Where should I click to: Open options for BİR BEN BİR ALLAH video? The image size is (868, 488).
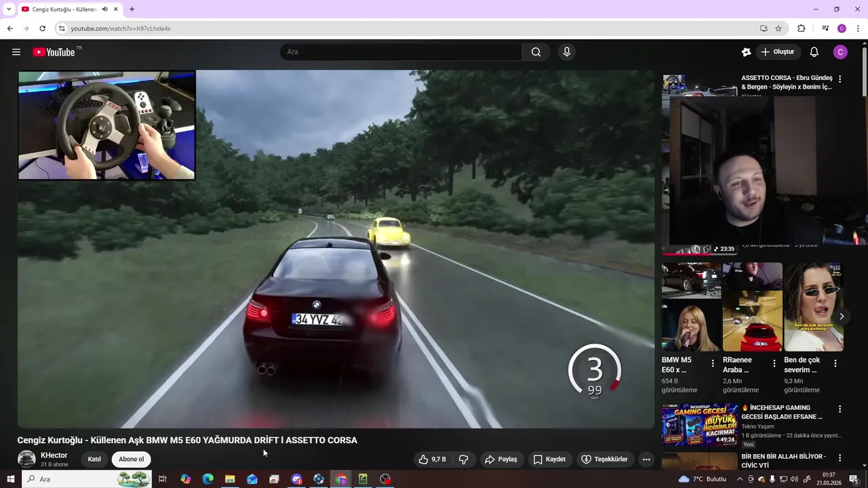(x=840, y=458)
